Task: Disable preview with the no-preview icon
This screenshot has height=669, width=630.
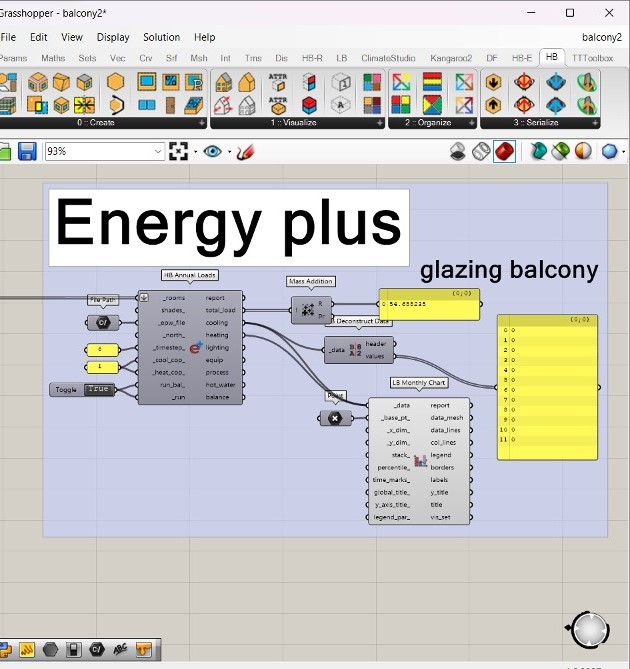Action: [458, 151]
